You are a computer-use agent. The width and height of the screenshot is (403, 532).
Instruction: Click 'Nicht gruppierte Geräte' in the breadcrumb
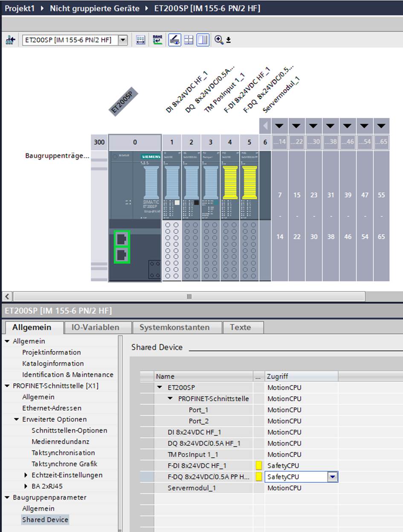(95, 8)
